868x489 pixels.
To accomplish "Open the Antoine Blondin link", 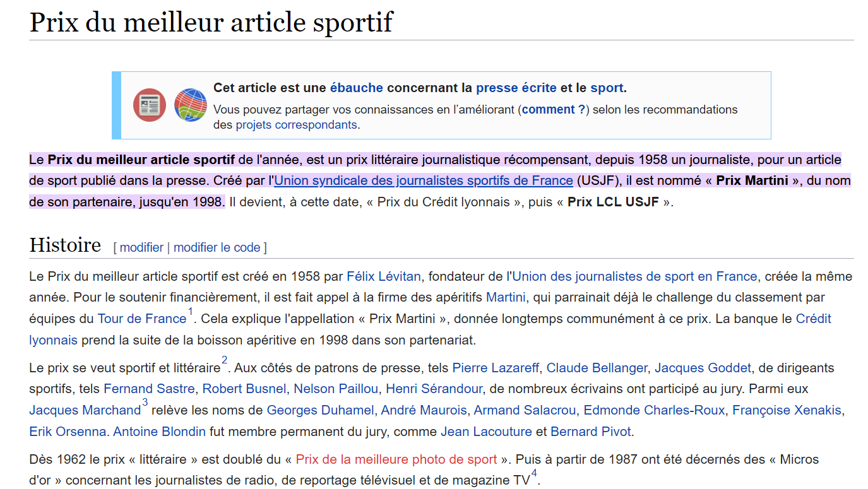I will tap(159, 432).
